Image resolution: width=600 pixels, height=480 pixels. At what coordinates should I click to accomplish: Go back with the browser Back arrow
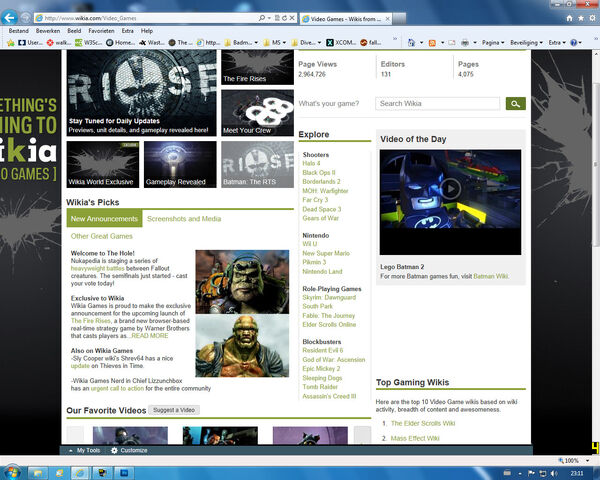10,18
